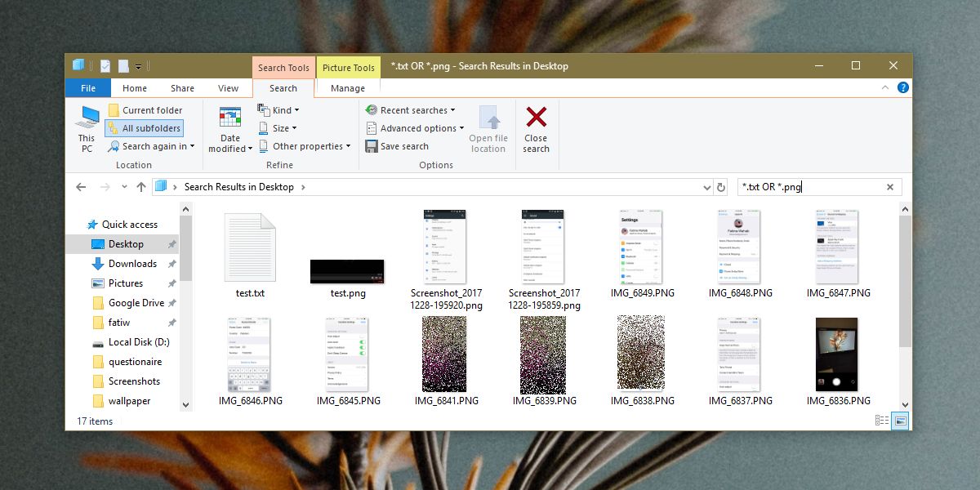The width and height of the screenshot is (980, 490).
Task: Open the File menu
Action: click(x=87, y=87)
